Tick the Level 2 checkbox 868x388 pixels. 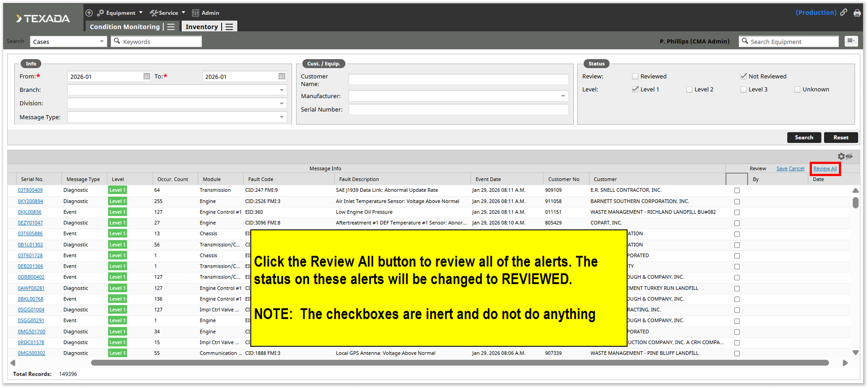point(689,90)
